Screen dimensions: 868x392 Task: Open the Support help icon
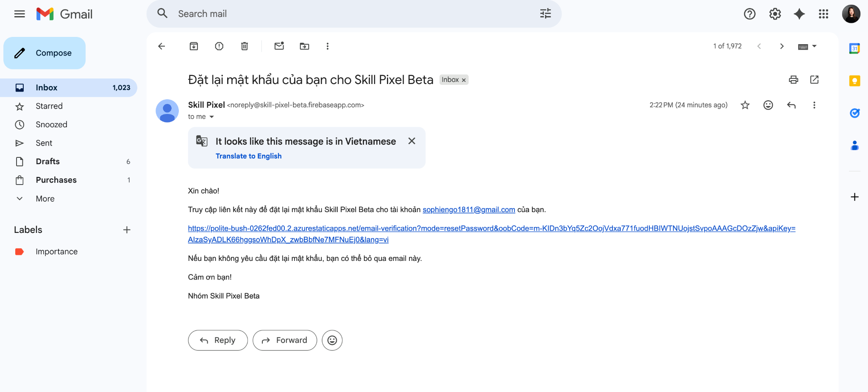tap(750, 14)
